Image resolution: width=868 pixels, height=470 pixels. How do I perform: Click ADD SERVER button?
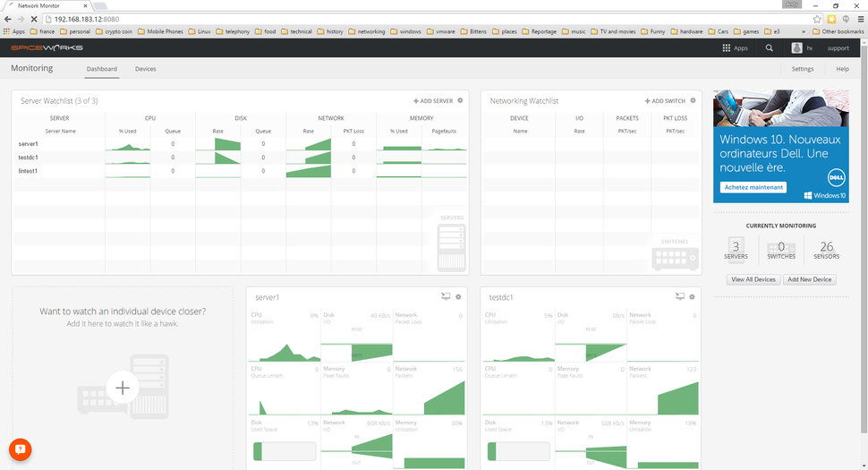[433, 101]
